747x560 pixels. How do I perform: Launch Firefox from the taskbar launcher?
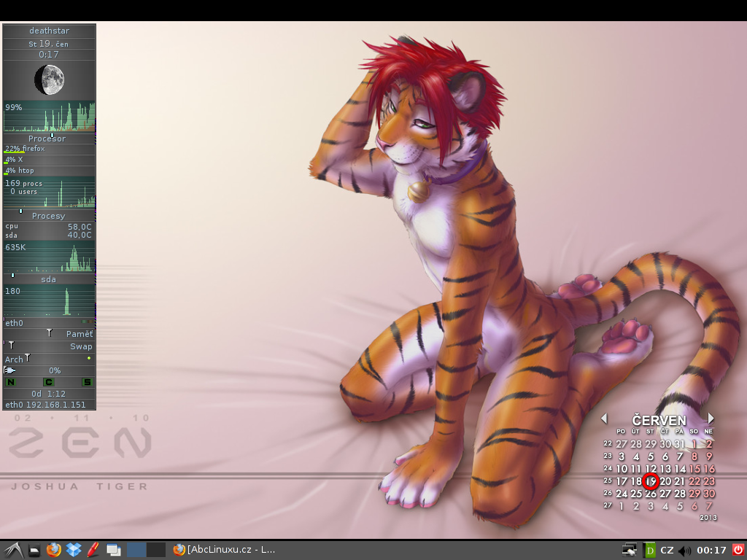click(54, 550)
